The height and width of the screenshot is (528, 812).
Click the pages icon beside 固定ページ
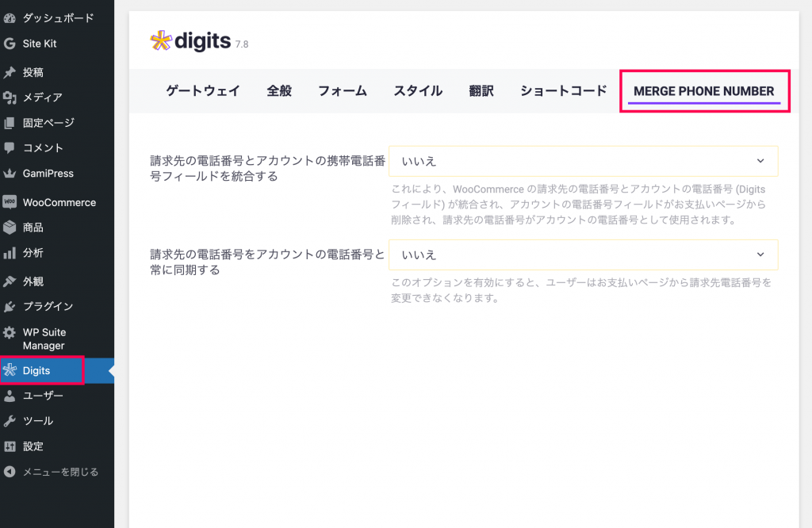10,123
